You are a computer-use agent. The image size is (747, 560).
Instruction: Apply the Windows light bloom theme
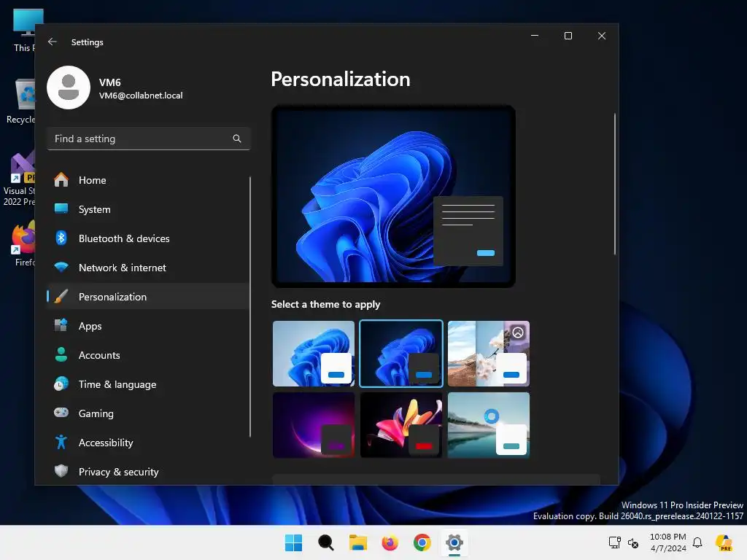[314, 354]
